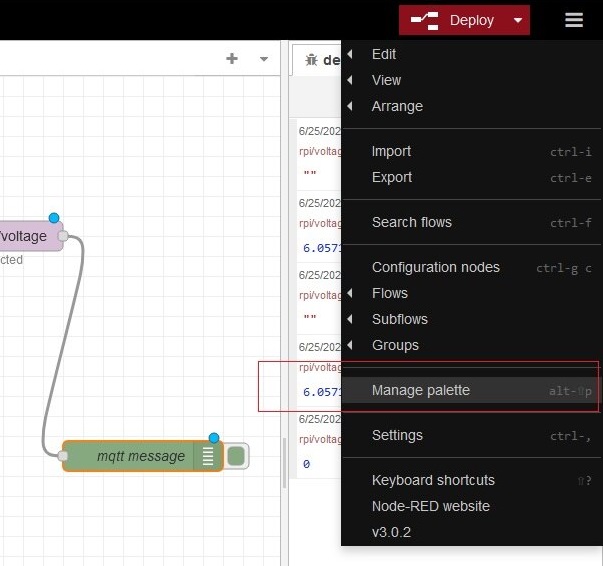Open Configuration nodes from the menu
Image resolution: width=603 pixels, height=566 pixels.
pos(435,267)
